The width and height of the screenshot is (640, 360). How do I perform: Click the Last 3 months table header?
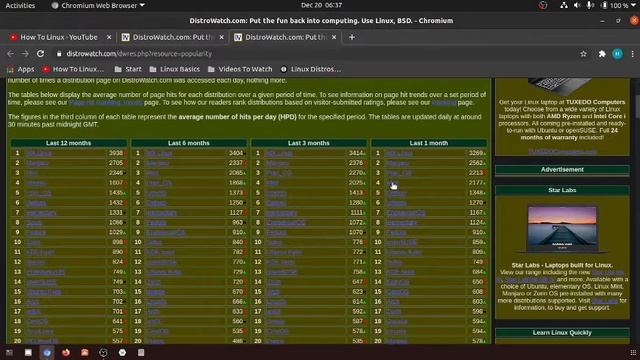click(x=309, y=143)
